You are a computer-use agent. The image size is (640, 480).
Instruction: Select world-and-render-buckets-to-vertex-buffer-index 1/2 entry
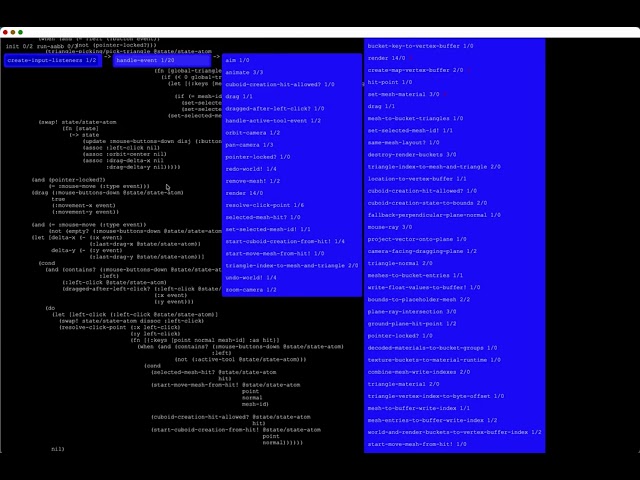click(455, 432)
